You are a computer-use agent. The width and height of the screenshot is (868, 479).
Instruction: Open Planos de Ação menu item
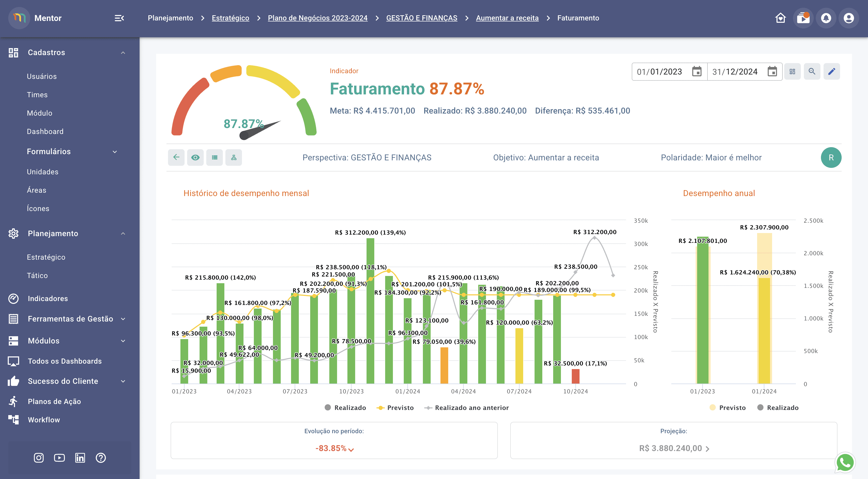54,401
